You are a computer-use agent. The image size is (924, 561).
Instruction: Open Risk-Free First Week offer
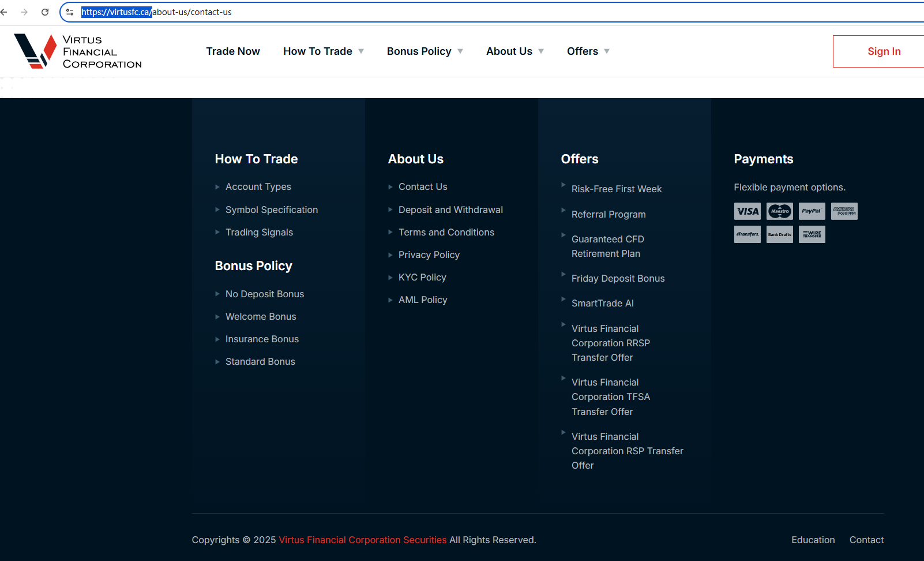pyautogui.click(x=617, y=189)
